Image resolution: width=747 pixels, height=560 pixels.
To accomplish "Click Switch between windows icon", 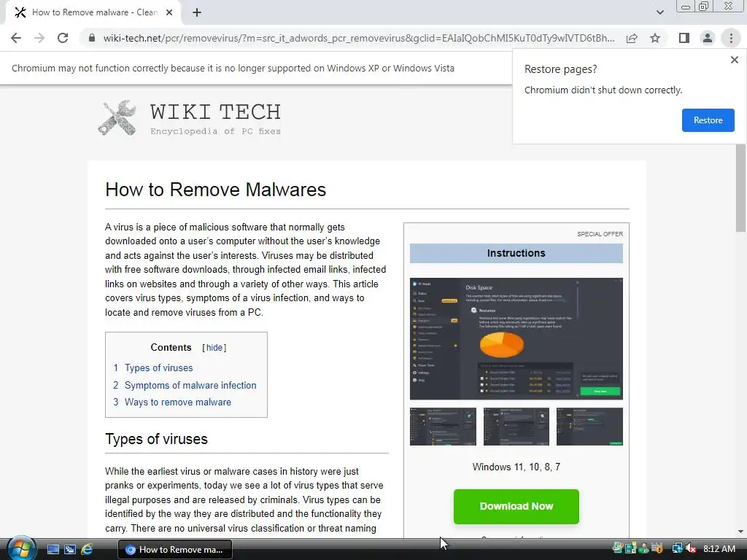I will click(x=70, y=550).
